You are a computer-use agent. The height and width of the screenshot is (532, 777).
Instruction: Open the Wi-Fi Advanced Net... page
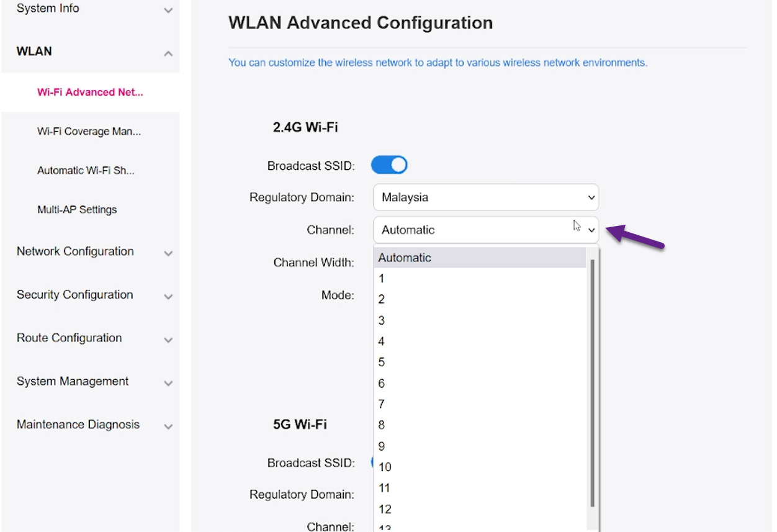[x=90, y=92]
